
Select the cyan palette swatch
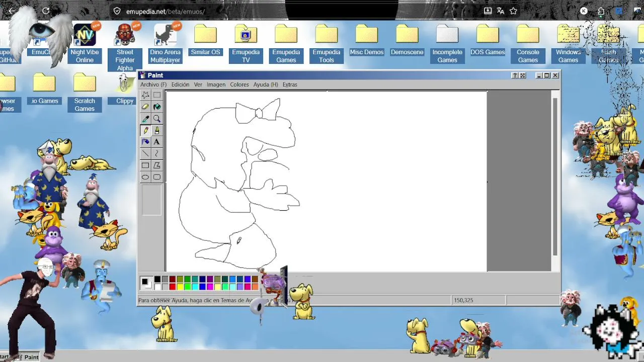pos(195,287)
